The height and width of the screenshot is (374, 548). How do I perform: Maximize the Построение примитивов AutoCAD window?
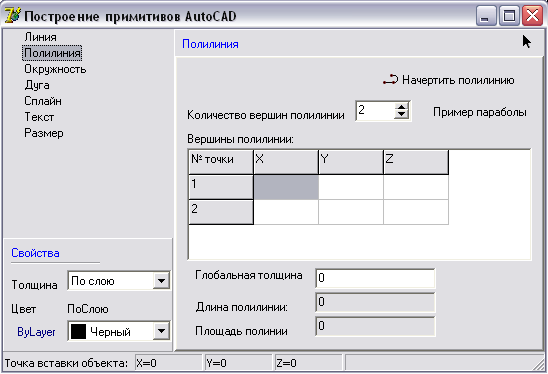[x=509, y=16]
